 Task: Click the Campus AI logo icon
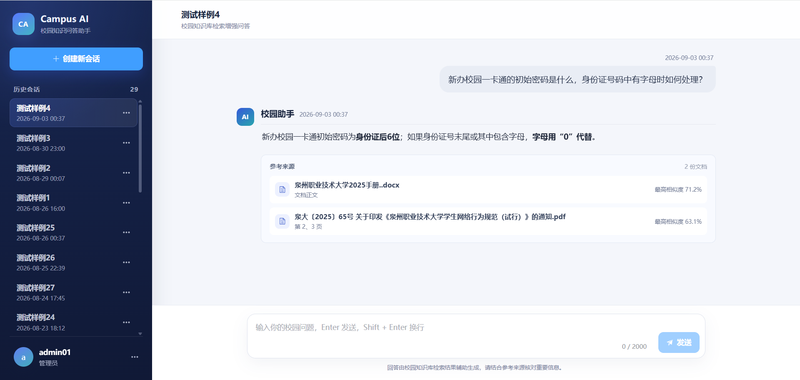tap(23, 24)
